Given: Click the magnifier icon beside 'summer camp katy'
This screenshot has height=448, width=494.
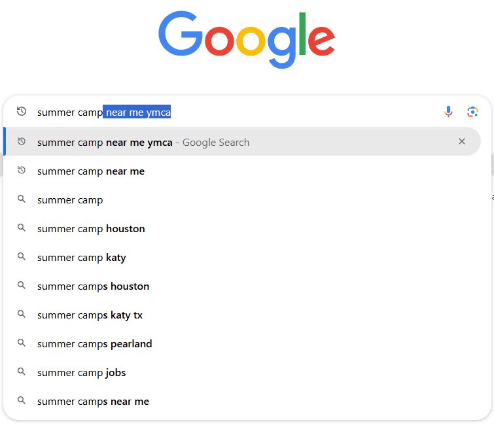Looking at the screenshot, I should point(22,257).
